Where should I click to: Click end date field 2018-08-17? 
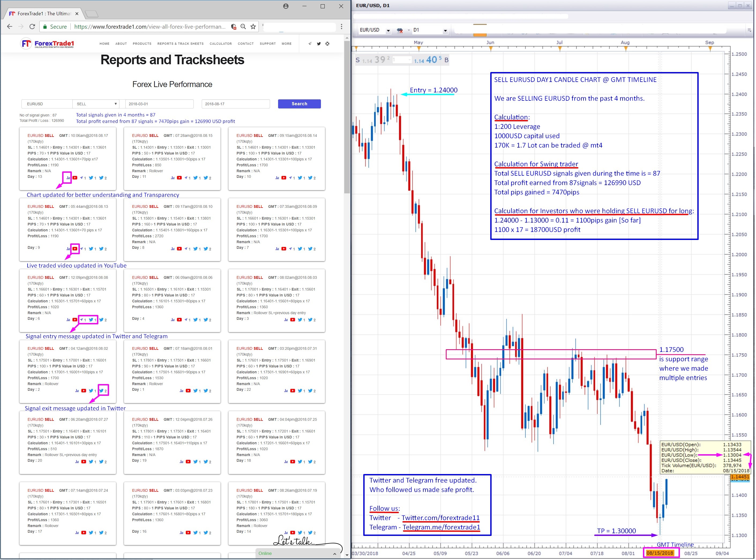point(236,104)
